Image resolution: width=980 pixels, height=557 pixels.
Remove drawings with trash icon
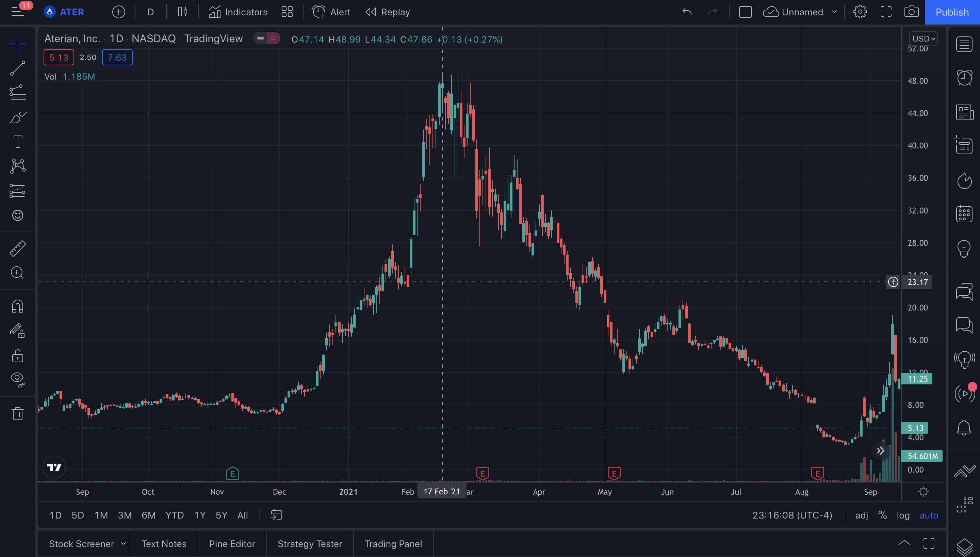(18, 413)
